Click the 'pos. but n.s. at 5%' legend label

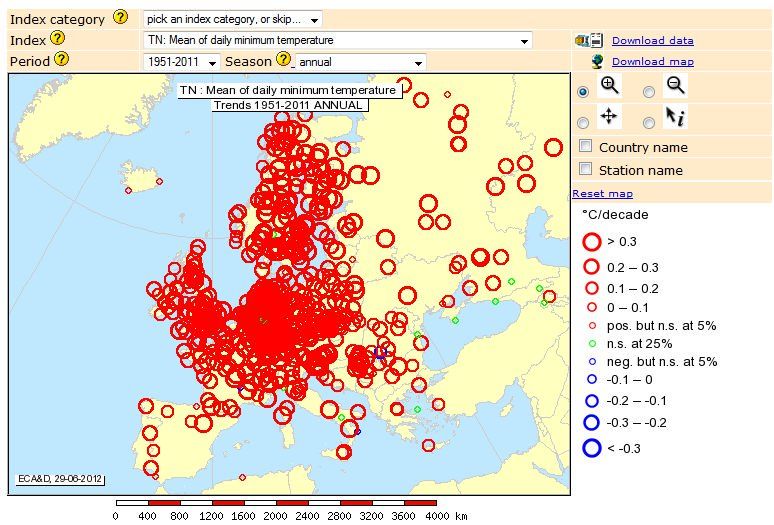[661, 326]
